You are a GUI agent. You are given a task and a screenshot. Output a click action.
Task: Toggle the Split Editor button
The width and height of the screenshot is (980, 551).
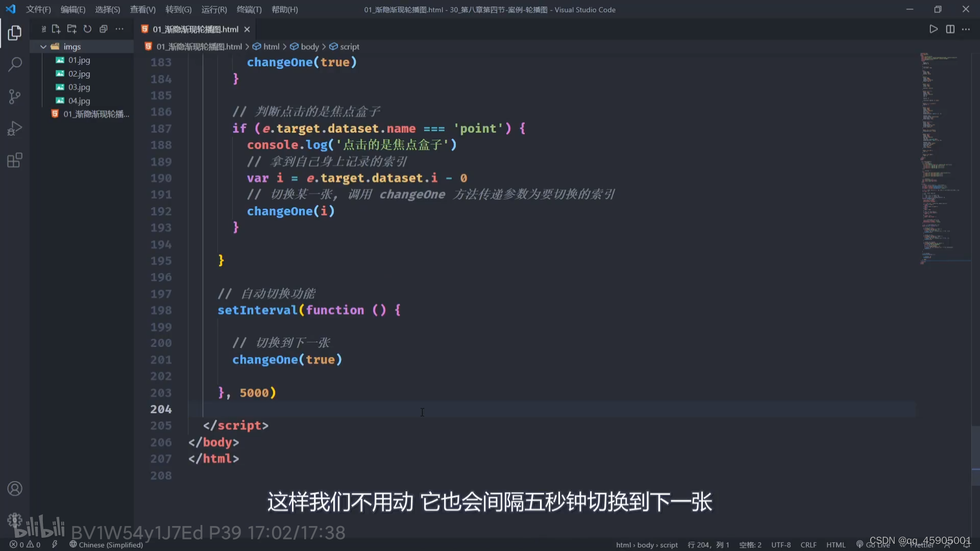950,29
